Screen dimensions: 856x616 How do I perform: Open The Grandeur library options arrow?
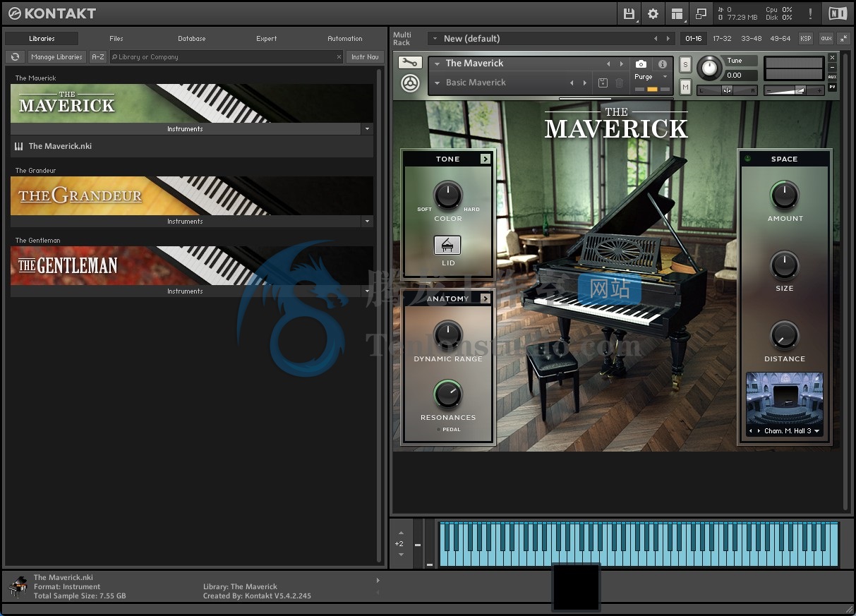[x=366, y=222]
